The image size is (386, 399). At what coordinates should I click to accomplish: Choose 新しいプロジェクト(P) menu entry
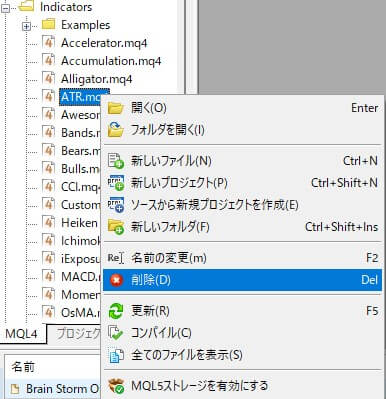pyautogui.click(x=242, y=183)
